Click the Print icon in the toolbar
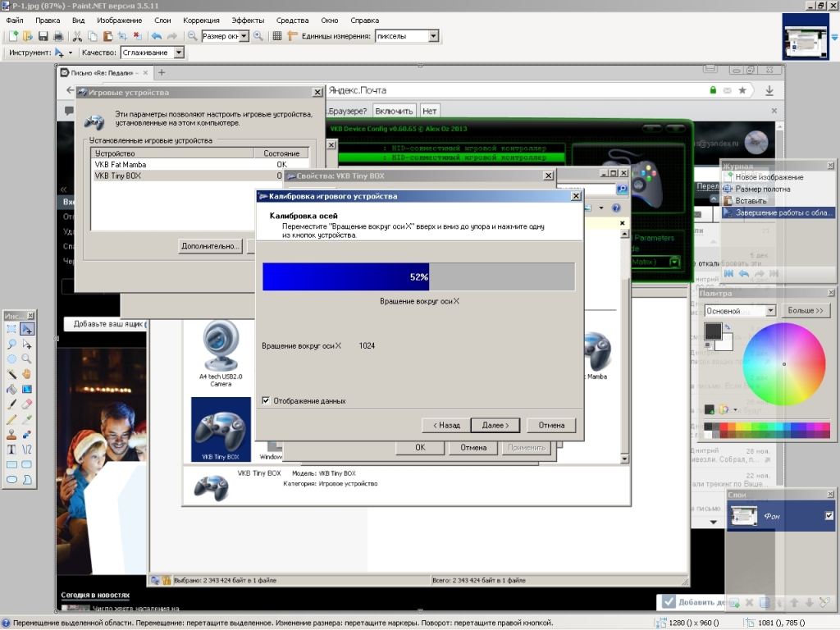This screenshot has width=840, height=630. [x=58, y=36]
